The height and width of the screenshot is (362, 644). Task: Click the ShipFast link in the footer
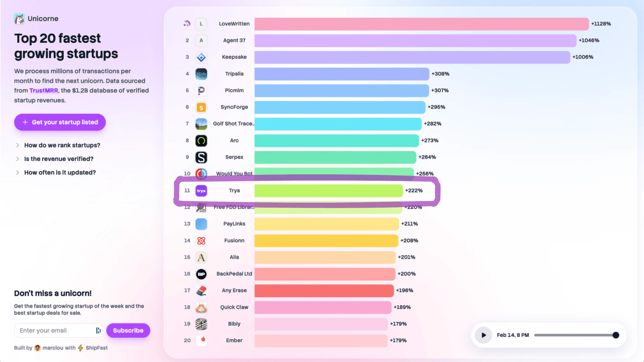96,348
